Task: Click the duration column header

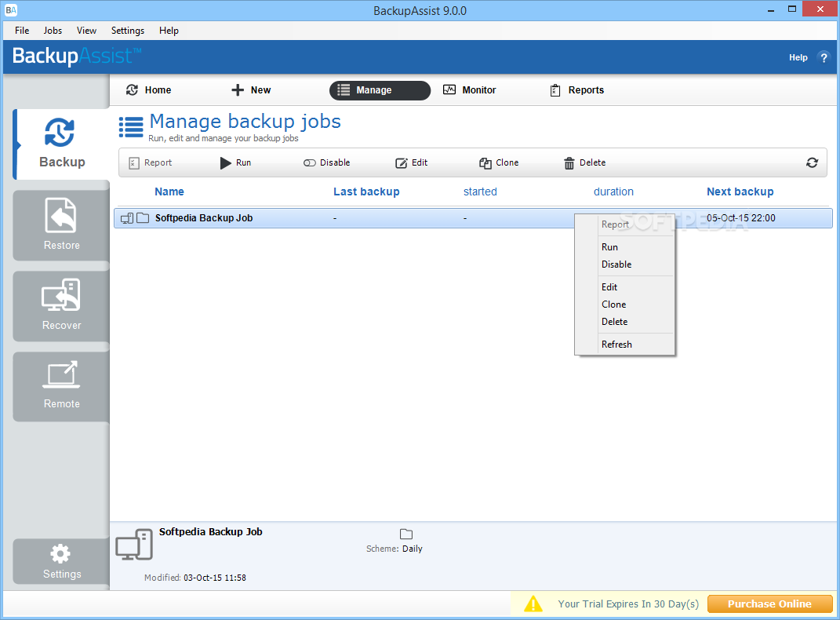Action: [x=613, y=191]
